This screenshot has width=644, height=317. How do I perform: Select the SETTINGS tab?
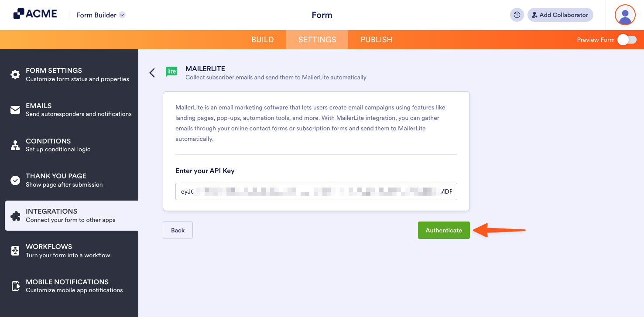(x=317, y=39)
